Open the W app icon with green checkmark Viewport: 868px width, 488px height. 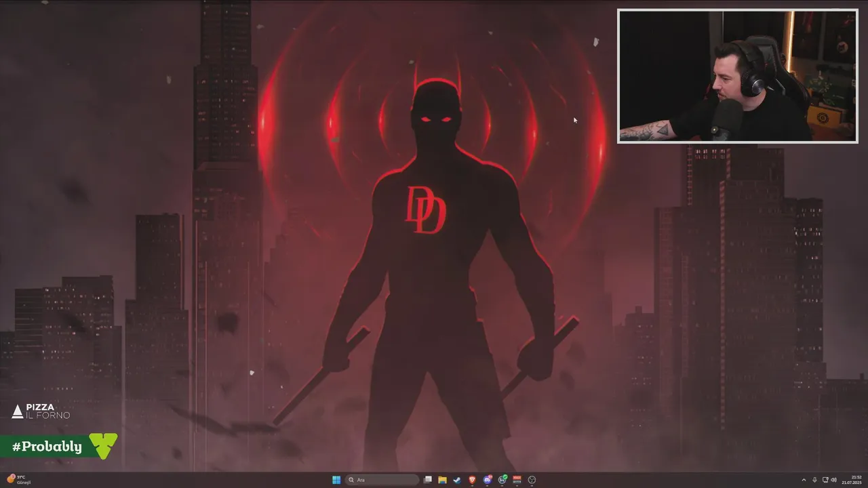(502, 479)
